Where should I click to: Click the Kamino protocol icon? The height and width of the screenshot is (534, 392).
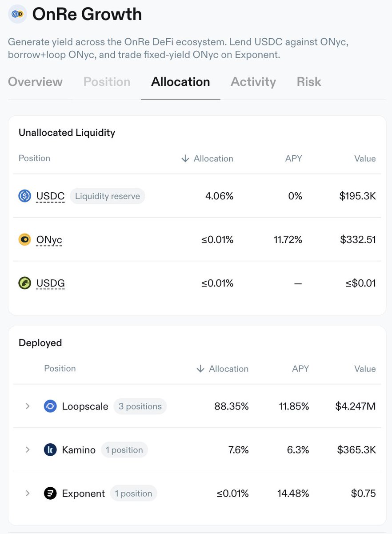50,449
